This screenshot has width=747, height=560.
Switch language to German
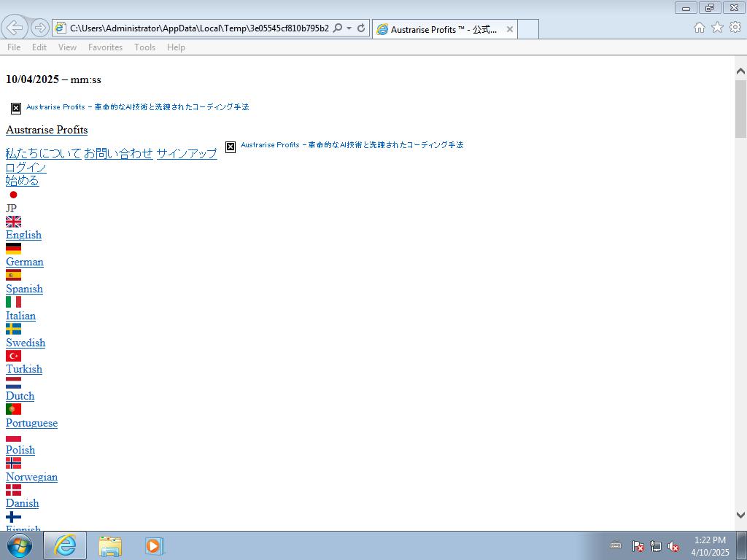(x=25, y=262)
